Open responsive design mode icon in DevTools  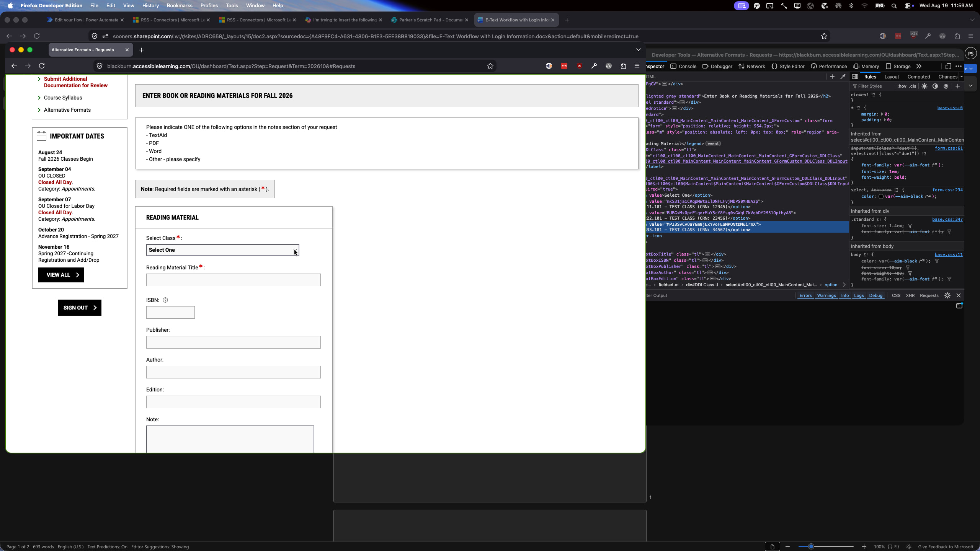coord(948,66)
